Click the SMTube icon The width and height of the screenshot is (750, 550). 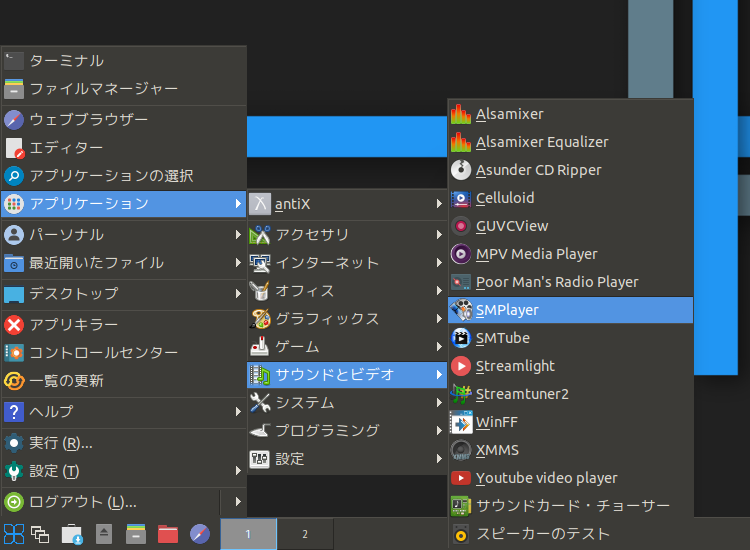click(x=461, y=338)
